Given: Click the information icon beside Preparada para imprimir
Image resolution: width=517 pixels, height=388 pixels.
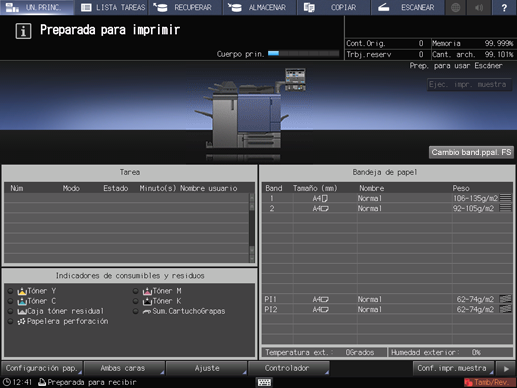Looking at the screenshot, I should click(x=23, y=31).
